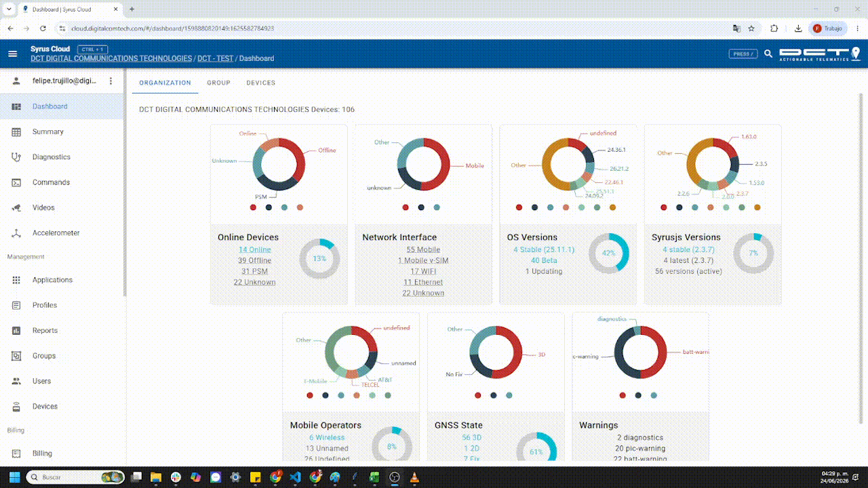Click red legend dot under Online Devices chart
The image size is (868, 488).
tap(253, 207)
